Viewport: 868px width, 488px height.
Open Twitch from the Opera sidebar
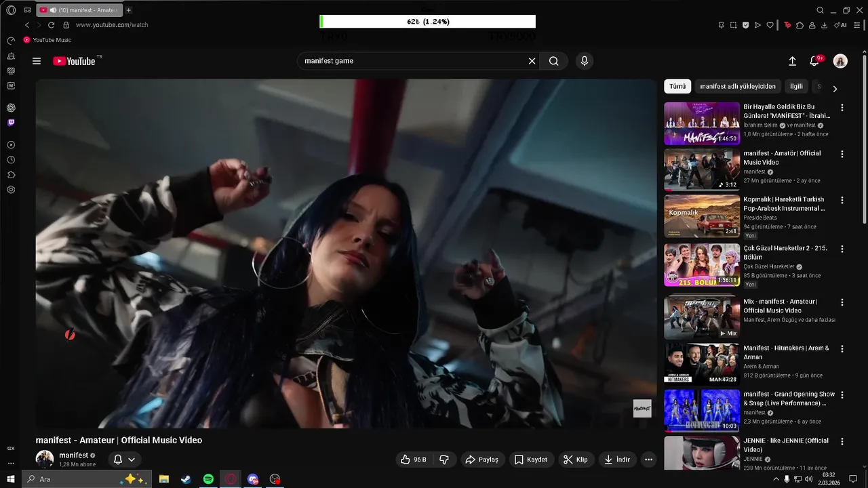coord(11,123)
